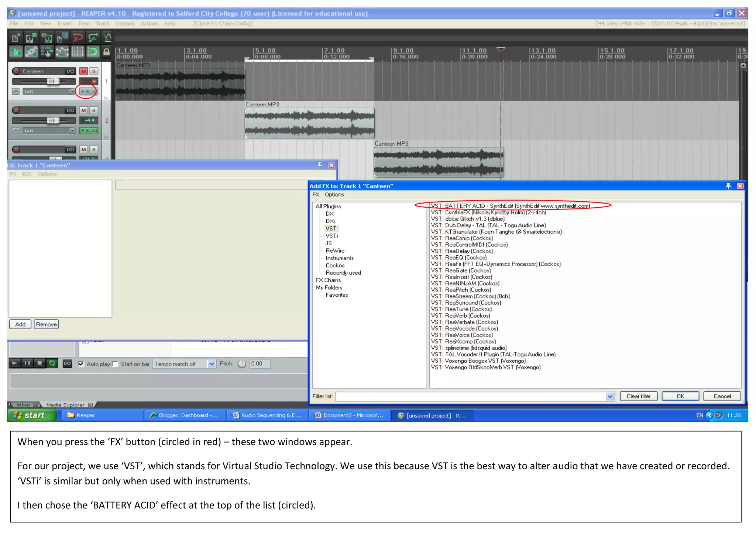756x535 pixels.
Task: Toggle solo on track 2
Action: click(x=94, y=110)
